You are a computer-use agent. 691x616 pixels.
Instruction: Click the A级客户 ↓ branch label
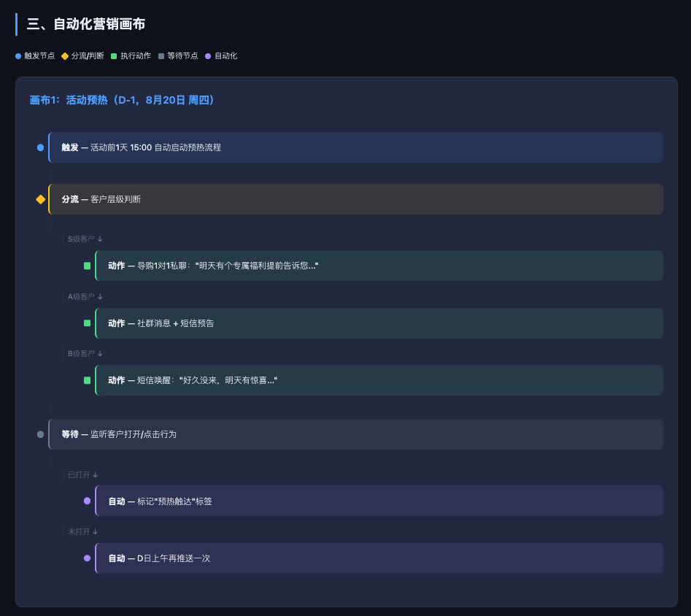click(x=85, y=297)
